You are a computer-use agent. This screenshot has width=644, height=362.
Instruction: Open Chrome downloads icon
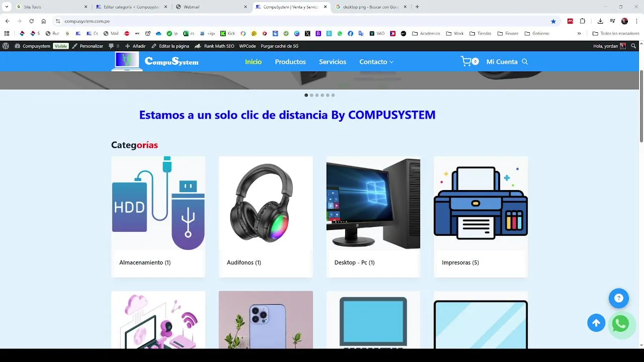tap(600, 21)
